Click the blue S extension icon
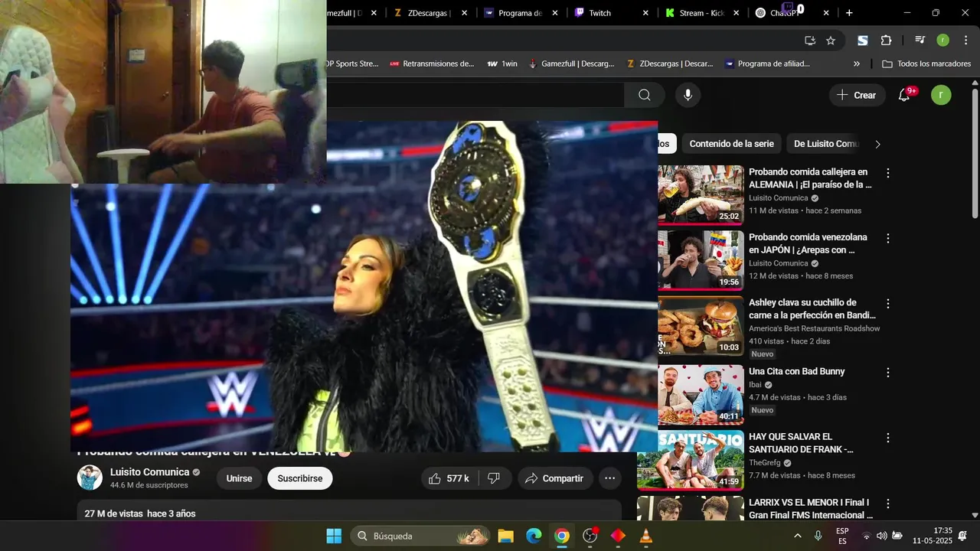Screen dimensions: 980x551 [863, 41]
